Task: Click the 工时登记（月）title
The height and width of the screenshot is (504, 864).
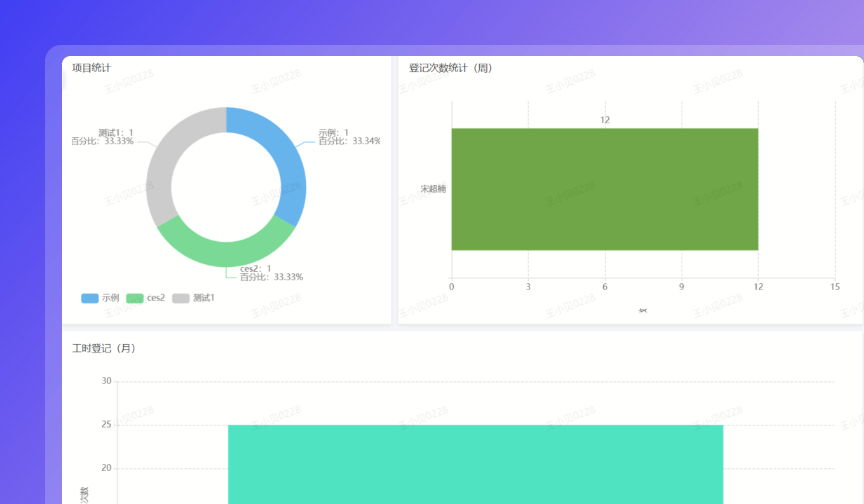Action: pos(104,348)
